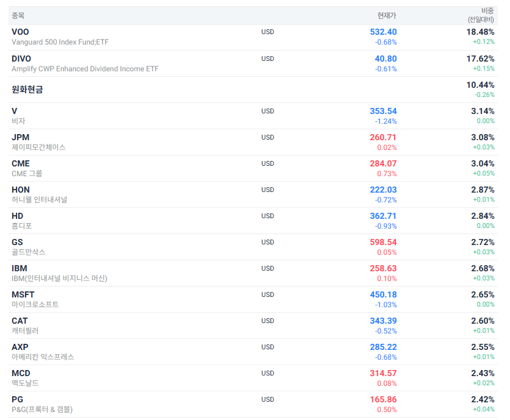
Task: Click IBM price 258.63
Action: click(383, 268)
